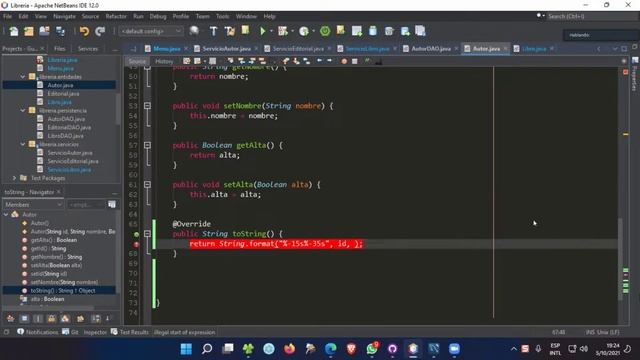Open the dropdown arrow next to Debug
The height and width of the screenshot is (360, 640).
[292, 31]
